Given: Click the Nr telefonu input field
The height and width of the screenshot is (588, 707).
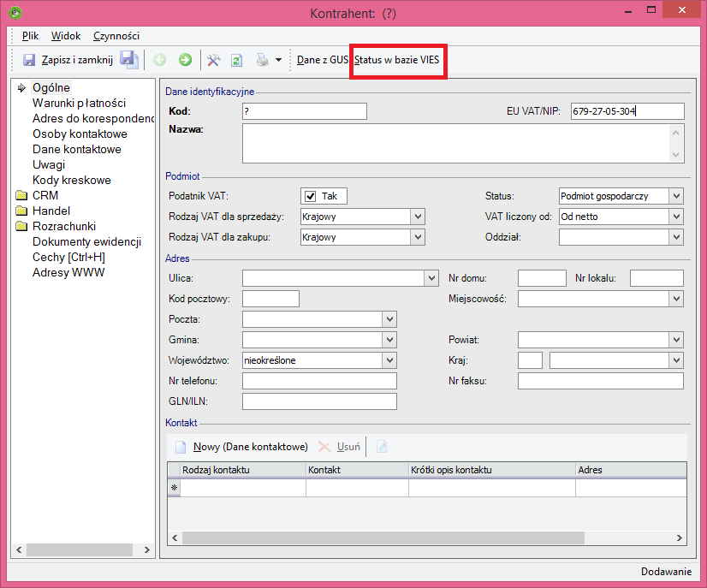Looking at the screenshot, I should pyautogui.click(x=319, y=381).
